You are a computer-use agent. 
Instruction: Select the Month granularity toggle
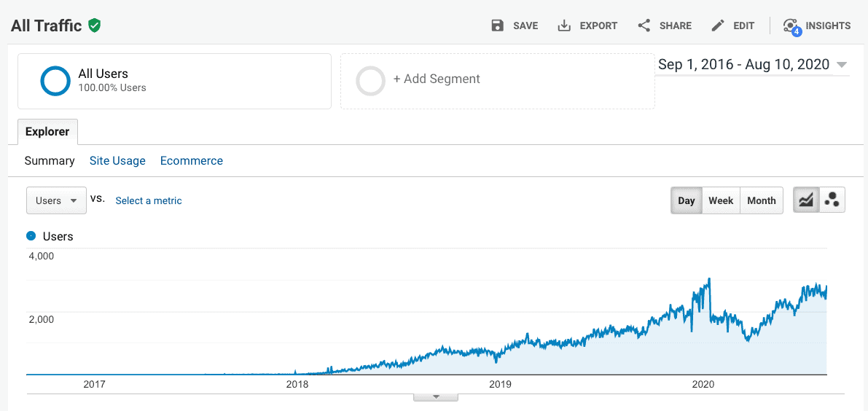click(x=761, y=200)
